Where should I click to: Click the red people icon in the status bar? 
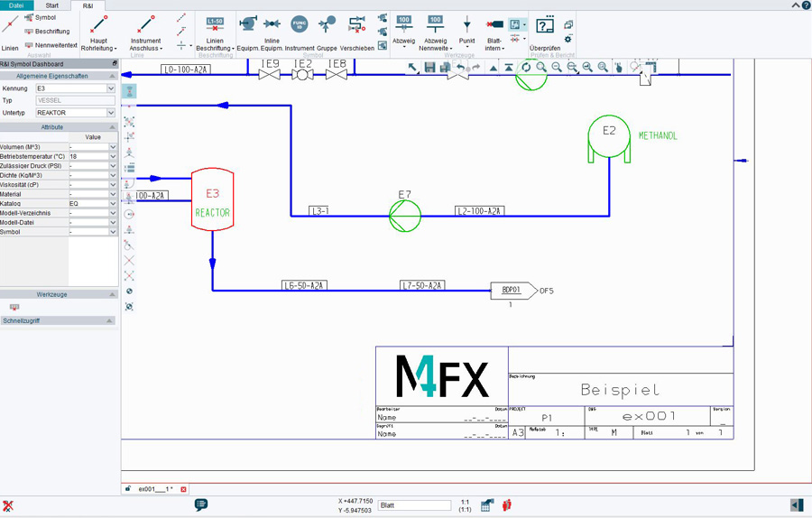click(x=507, y=504)
